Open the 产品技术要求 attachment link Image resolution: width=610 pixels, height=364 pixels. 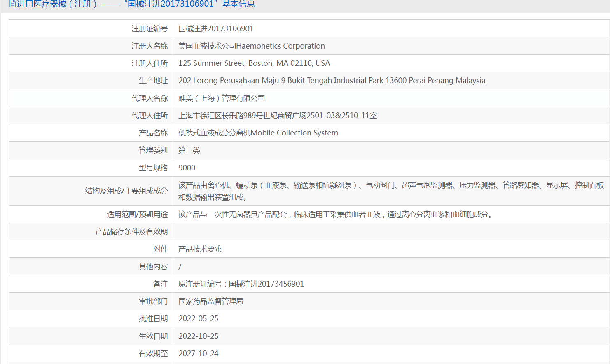pyautogui.click(x=200, y=249)
